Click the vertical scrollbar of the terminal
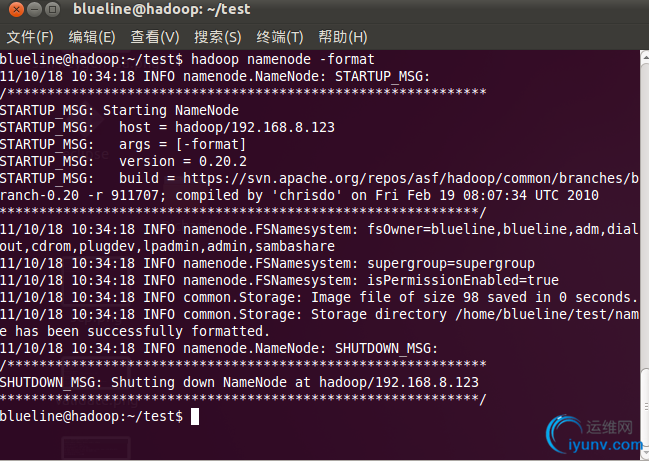Image resolution: width=649 pixels, height=461 pixels. [x=644, y=255]
